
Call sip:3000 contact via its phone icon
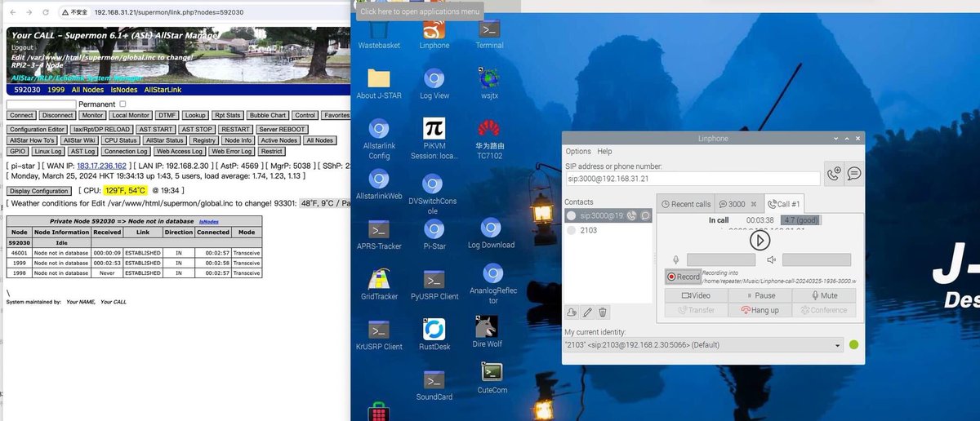(631, 215)
